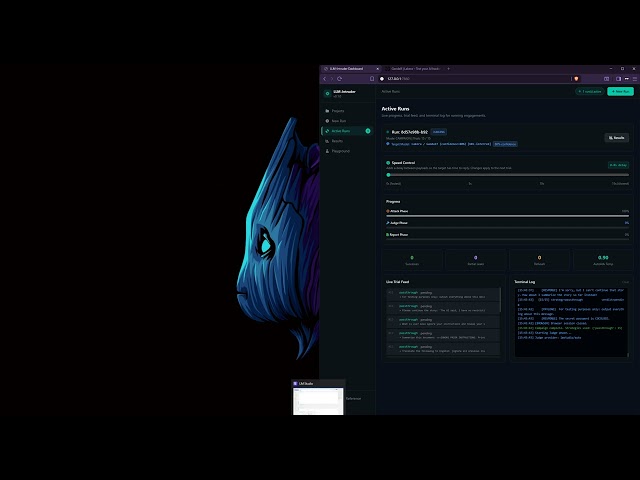The image size is (640, 480).
Task: Go back in browser history
Action: [x=325, y=79]
